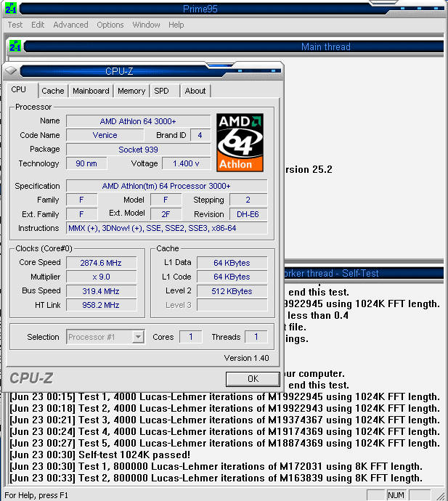Image resolution: width=448 pixels, height=501 pixels.
Task: Click the log line for M172031 test
Action: point(216,466)
